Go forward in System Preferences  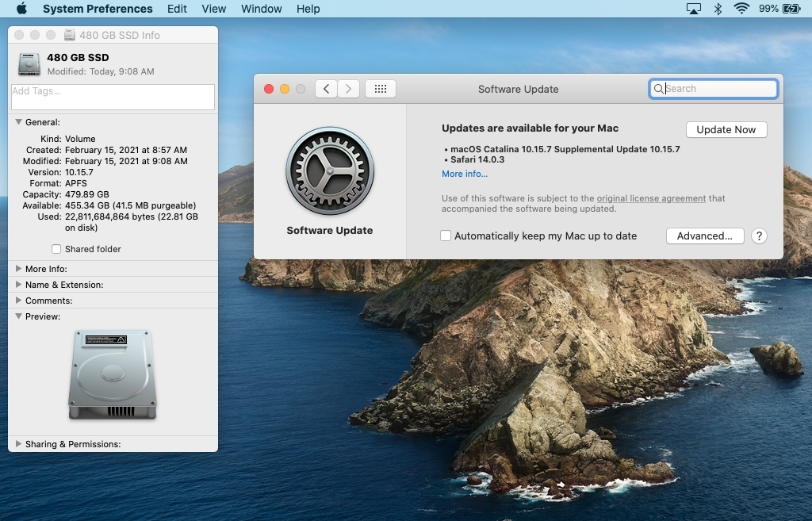[x=349, y=89]
